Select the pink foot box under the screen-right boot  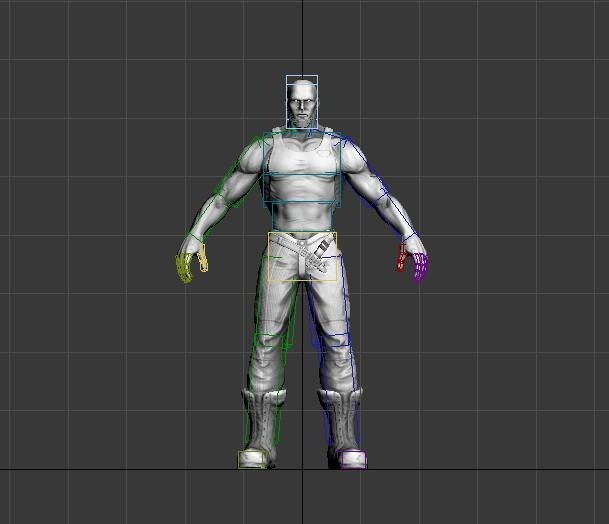(352, 460)
